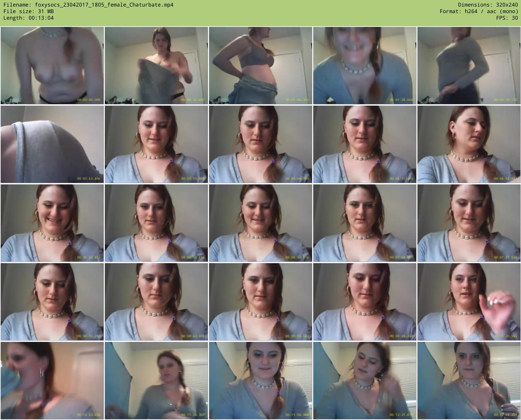Click the thumbnail stamped 00:04:54
Viewport: 521px width, 420px height.
tap(469, 144)
